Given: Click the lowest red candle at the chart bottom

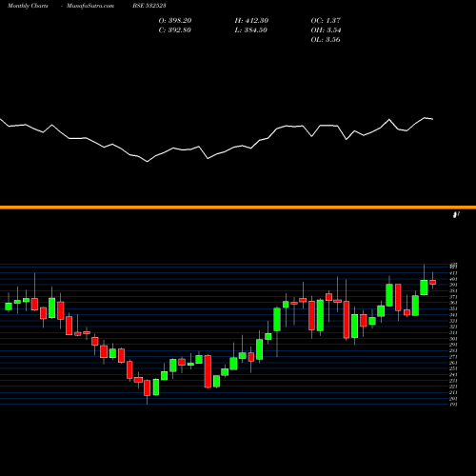Looking at the screenshot, I should click(x=147, y=388).
